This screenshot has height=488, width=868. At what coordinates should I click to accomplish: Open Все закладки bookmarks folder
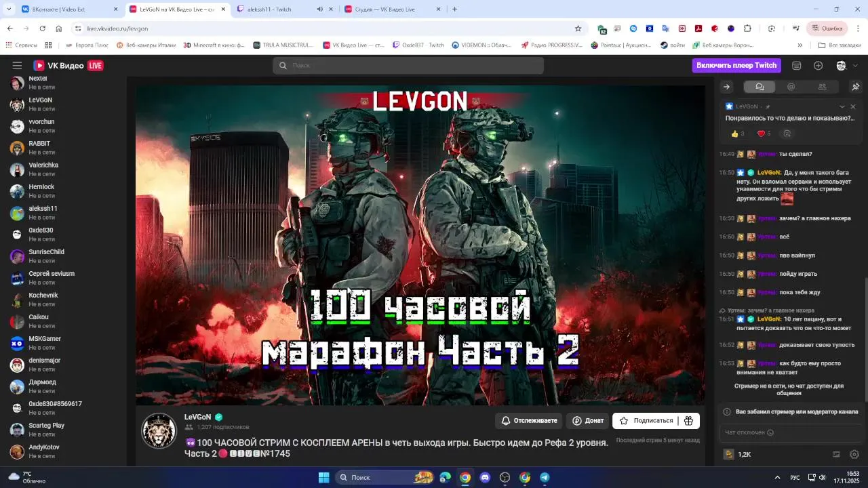pyautogui.click(x=840, y=45)
